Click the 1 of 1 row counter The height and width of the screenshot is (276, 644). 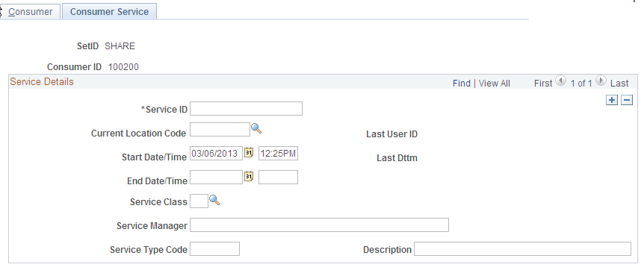[581, 84]
